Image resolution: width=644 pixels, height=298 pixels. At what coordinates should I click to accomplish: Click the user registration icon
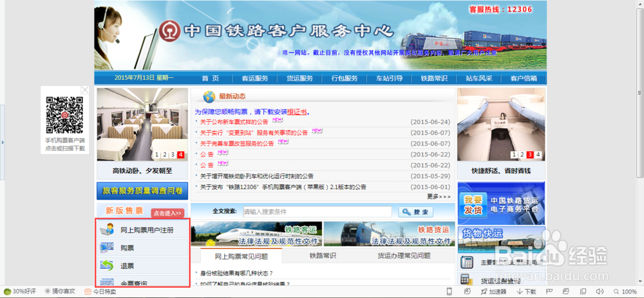tap(107, 229)
